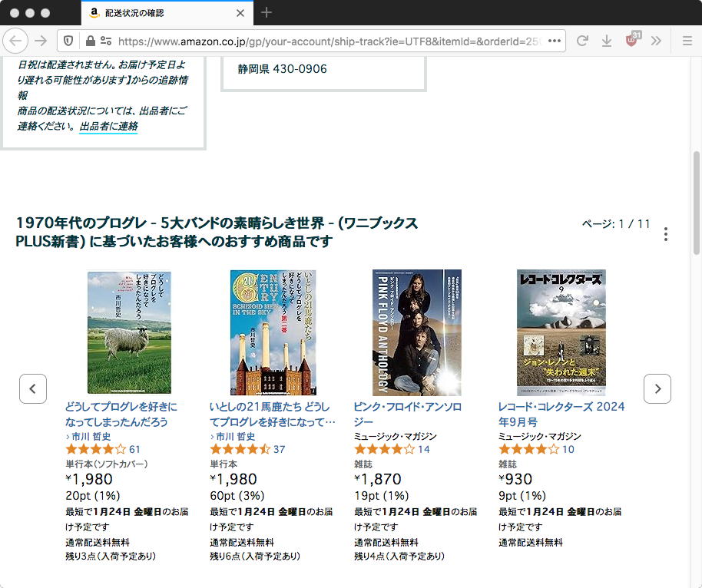The height and width of the screenshot is (588, 702).
Task: Show site security via the padlock icon
Action: coord(90,41)
